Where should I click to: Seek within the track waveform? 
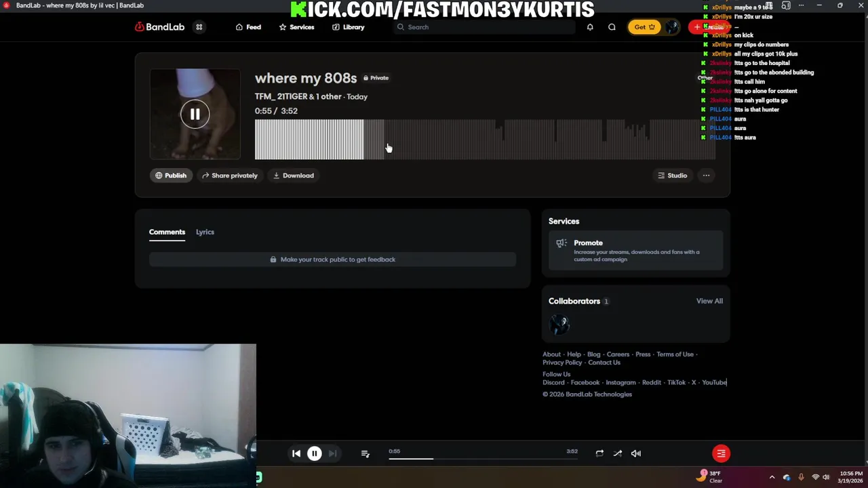point(485,140)
